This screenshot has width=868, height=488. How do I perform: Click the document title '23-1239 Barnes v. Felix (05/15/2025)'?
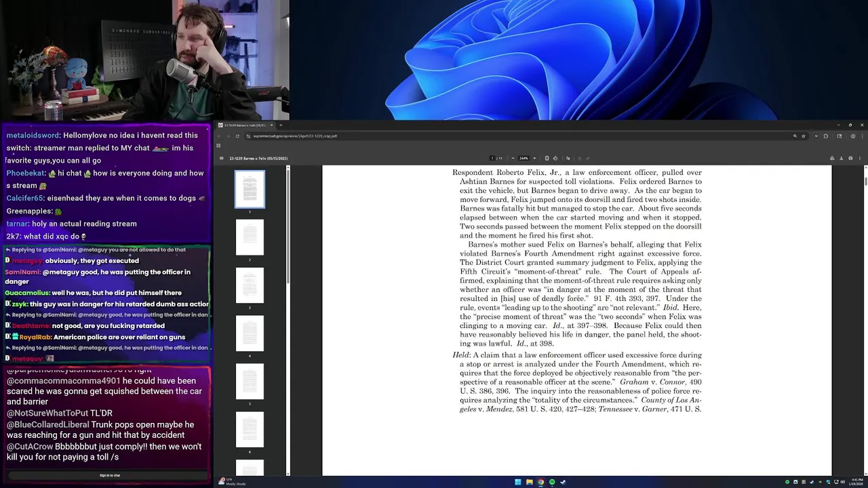[258, 158]
